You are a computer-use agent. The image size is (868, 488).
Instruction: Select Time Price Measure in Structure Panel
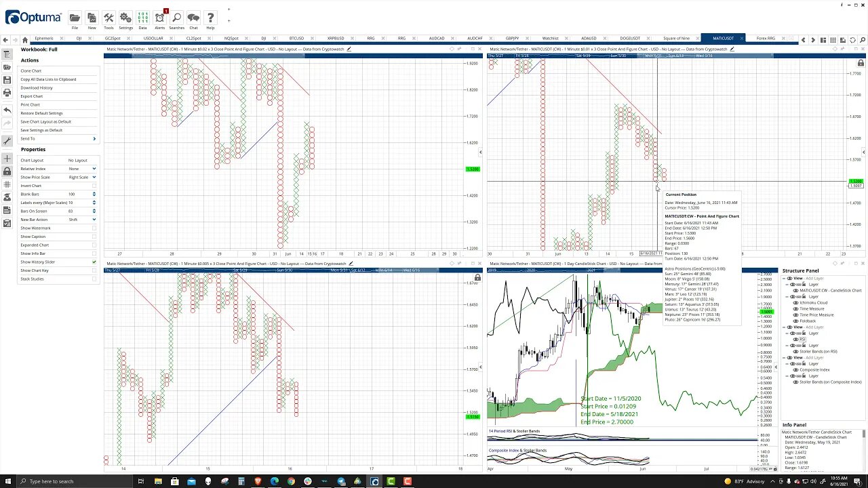(816, 314)
